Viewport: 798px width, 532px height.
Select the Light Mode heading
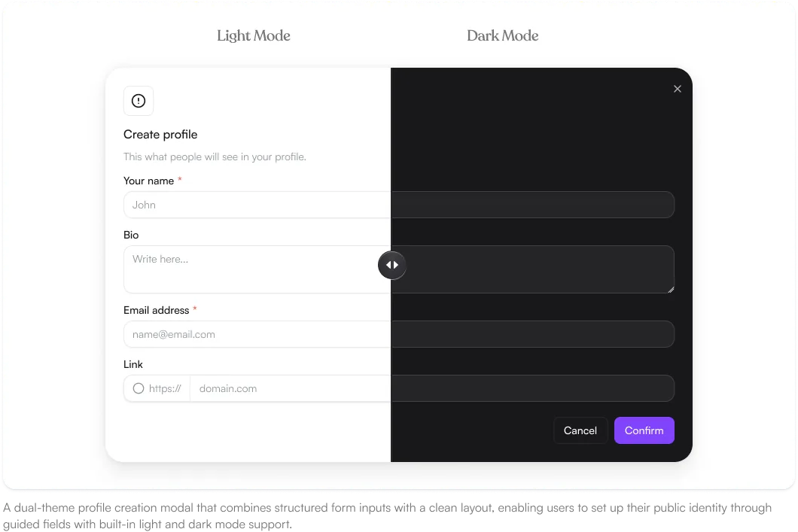pyautogui.click(x=254, y=35)
